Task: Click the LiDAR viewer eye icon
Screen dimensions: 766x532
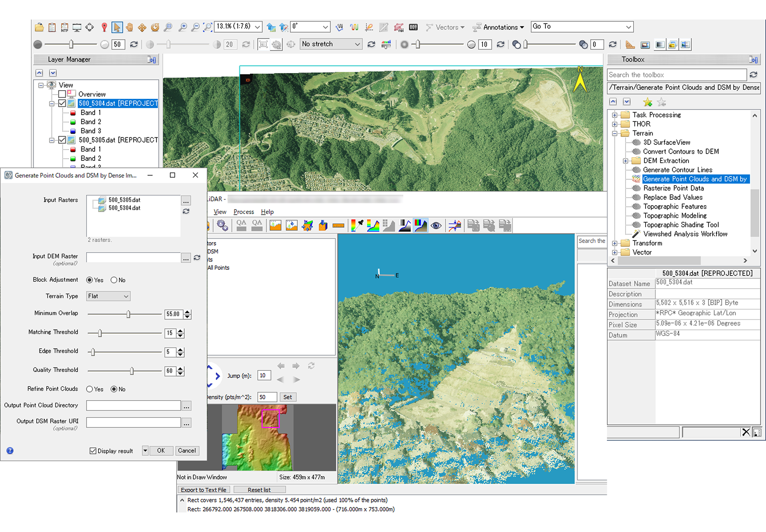Action: click(x=436, y=226)
